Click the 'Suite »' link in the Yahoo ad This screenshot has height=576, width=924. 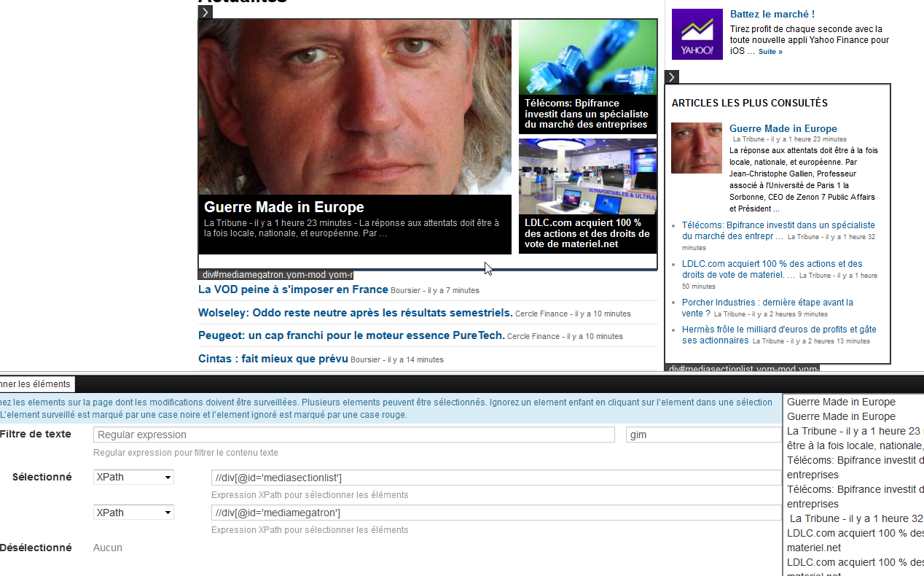pyautogui.click(x=770, y=52)
